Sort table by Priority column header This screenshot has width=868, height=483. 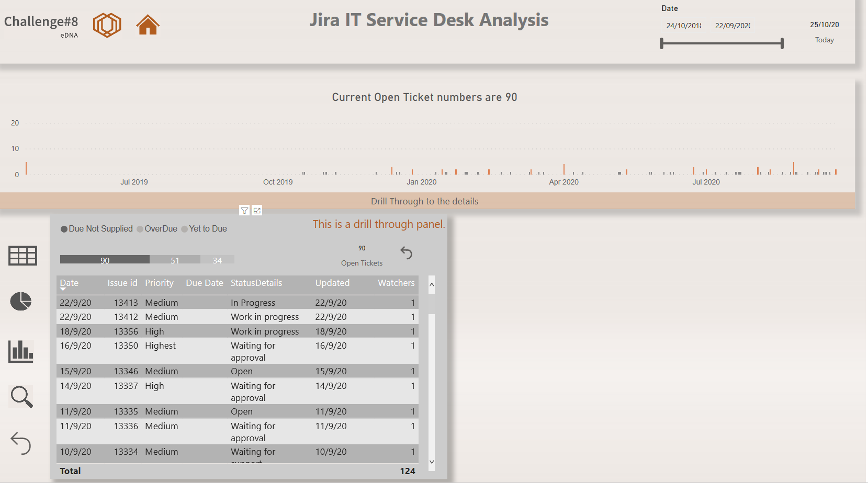pos(159,283)
